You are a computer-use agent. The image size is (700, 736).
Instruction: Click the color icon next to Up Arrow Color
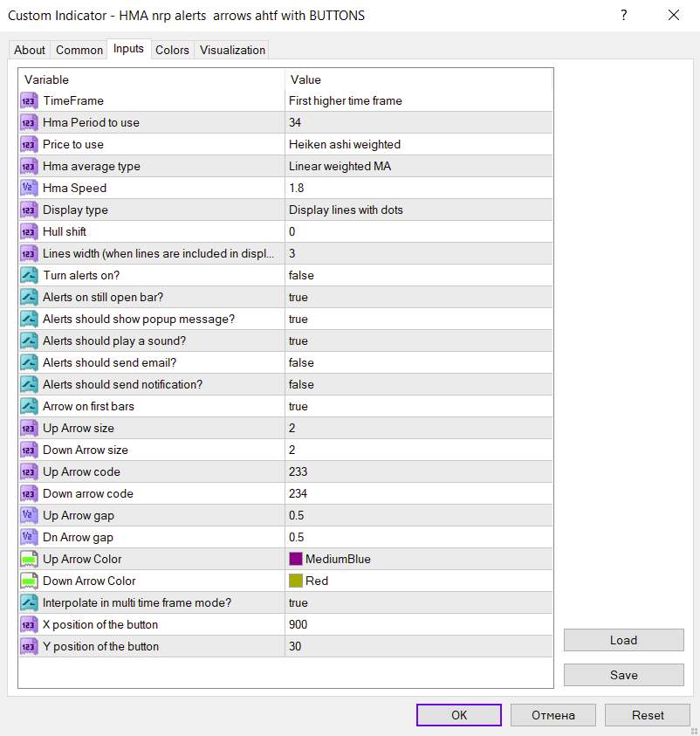pyautogui.click(x=29, y=559)
